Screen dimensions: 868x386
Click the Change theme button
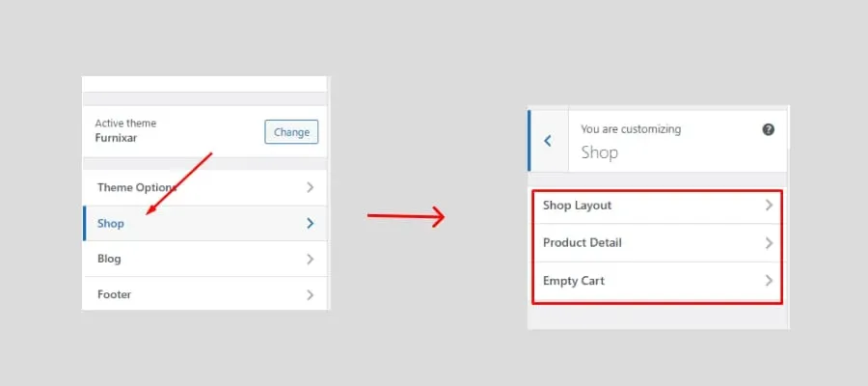click(x=291, y=132)
